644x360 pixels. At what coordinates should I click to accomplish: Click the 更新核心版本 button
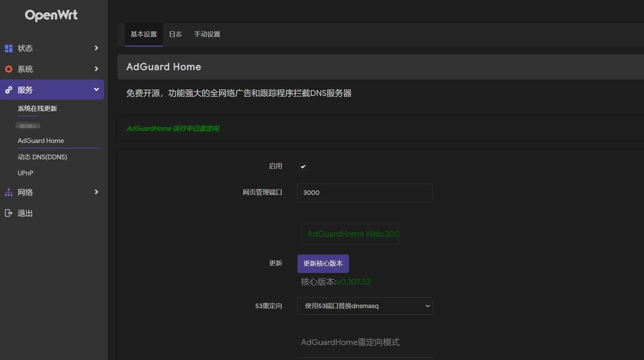(323, 263)
